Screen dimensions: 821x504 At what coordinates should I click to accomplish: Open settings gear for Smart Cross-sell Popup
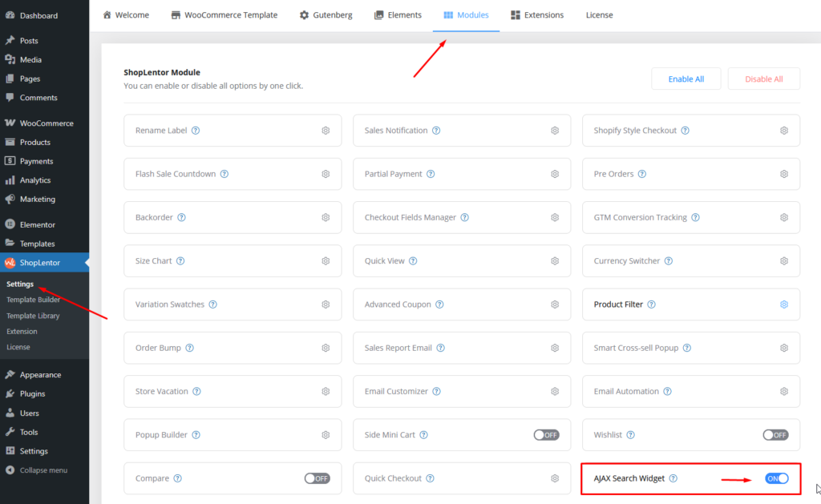(x=784, y=348)
